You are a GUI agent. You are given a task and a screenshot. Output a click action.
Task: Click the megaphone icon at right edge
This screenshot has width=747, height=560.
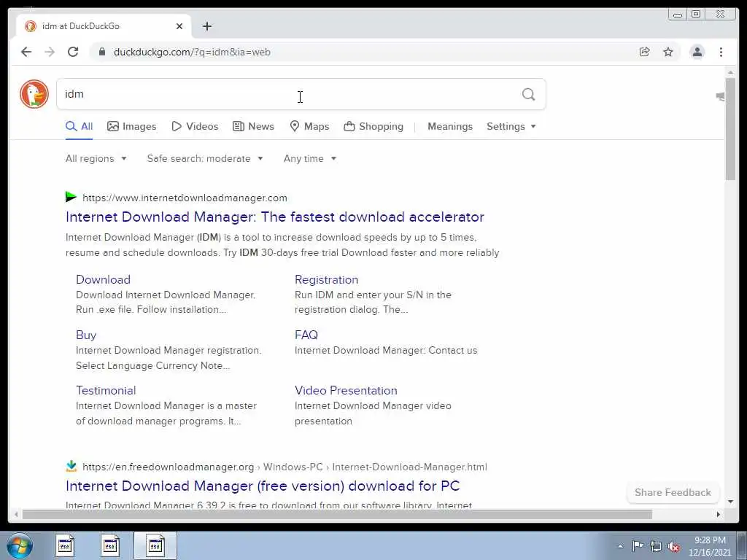tap(720, 97)
